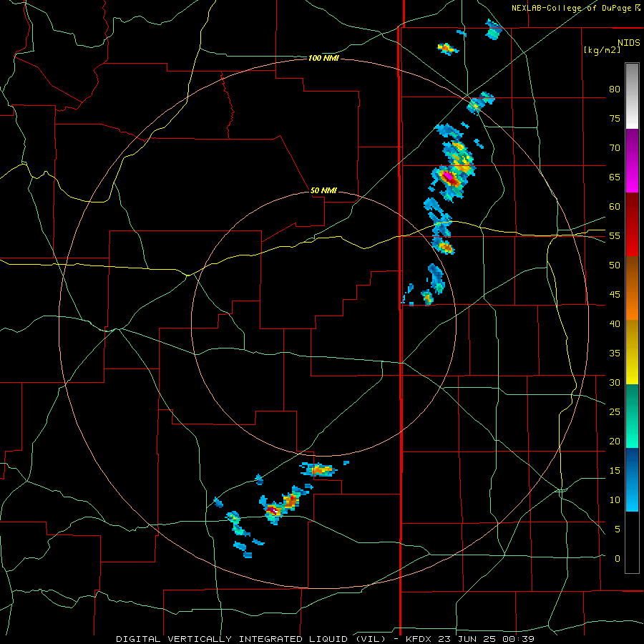644x644 pixels.
Task: Pick the yellow segment of the color scale
Action: pos(632,352)
